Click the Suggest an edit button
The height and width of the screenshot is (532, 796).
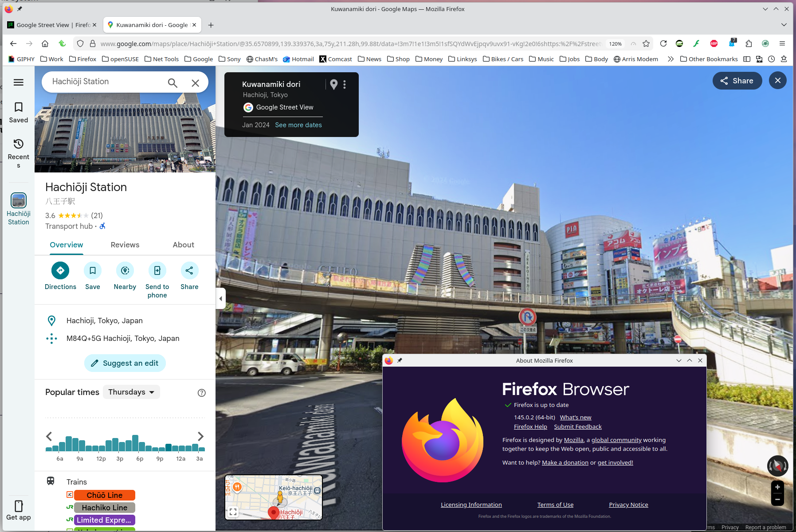pyautogui.click(x=125, y=363)
